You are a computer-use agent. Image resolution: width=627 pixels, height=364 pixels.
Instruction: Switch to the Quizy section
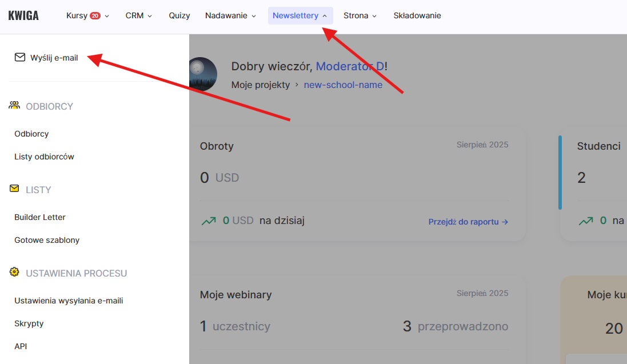click(x=179, y=15)
